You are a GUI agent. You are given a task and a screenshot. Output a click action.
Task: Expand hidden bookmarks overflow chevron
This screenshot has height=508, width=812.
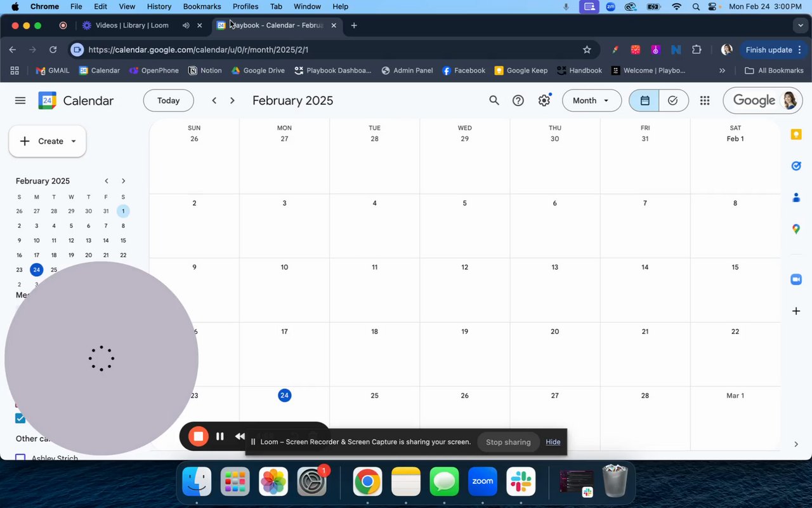tap(722, 70)
